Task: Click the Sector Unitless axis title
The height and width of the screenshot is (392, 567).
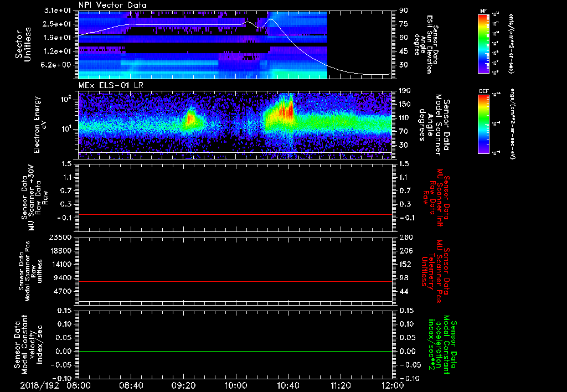Action: point(23,44)
